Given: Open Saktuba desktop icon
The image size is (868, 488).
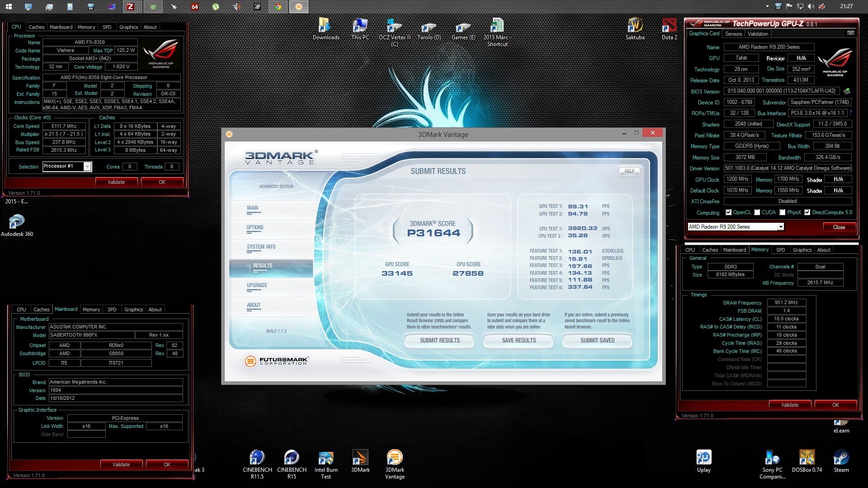Looking at the screenshot, I should click(x=635, y=29).
